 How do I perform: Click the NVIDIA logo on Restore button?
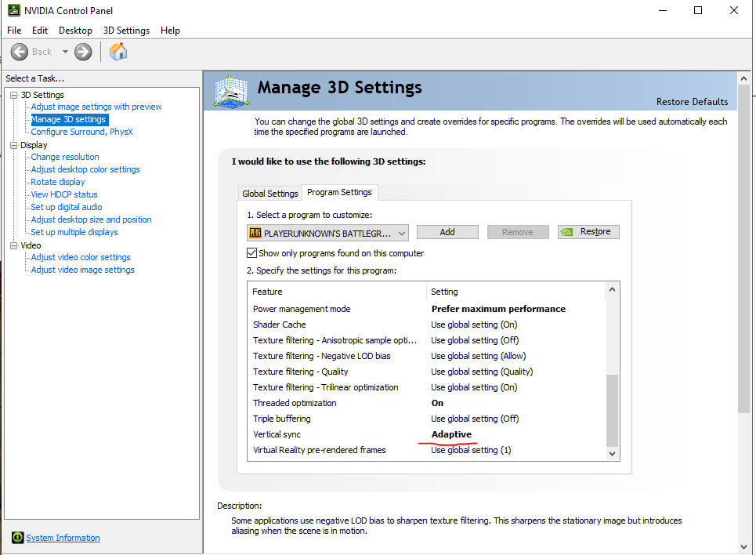coord(567,232)
